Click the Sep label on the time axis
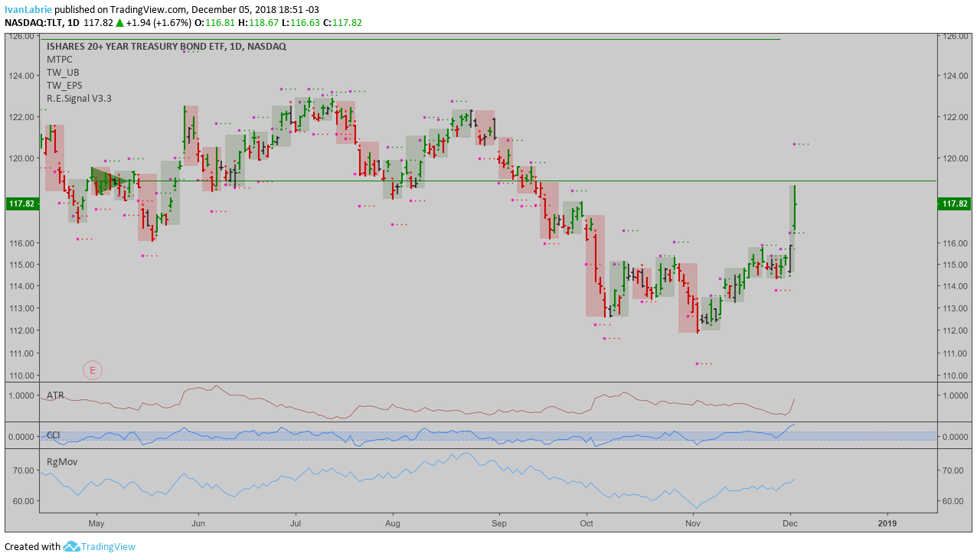This screenshot has width=977, height=560. (x=499, y=523)
